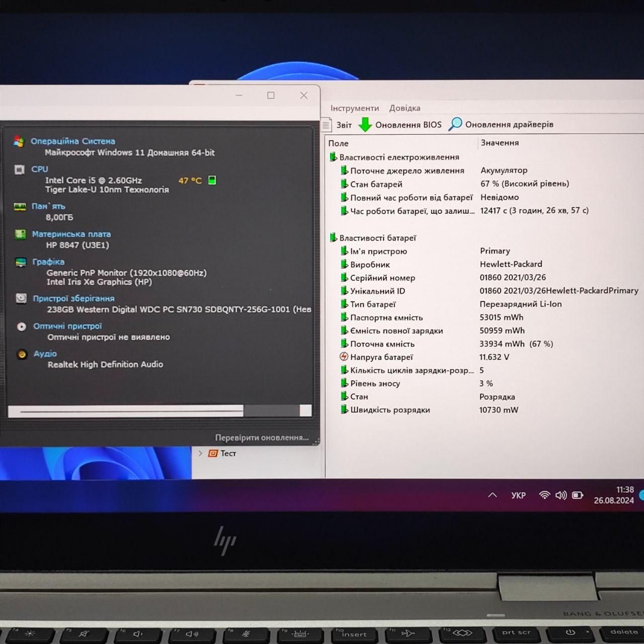The height and width of the screenshot is (644, 644).
Task: Click the Напруга батареї voltage icon
Action: [x=344, y=357]
